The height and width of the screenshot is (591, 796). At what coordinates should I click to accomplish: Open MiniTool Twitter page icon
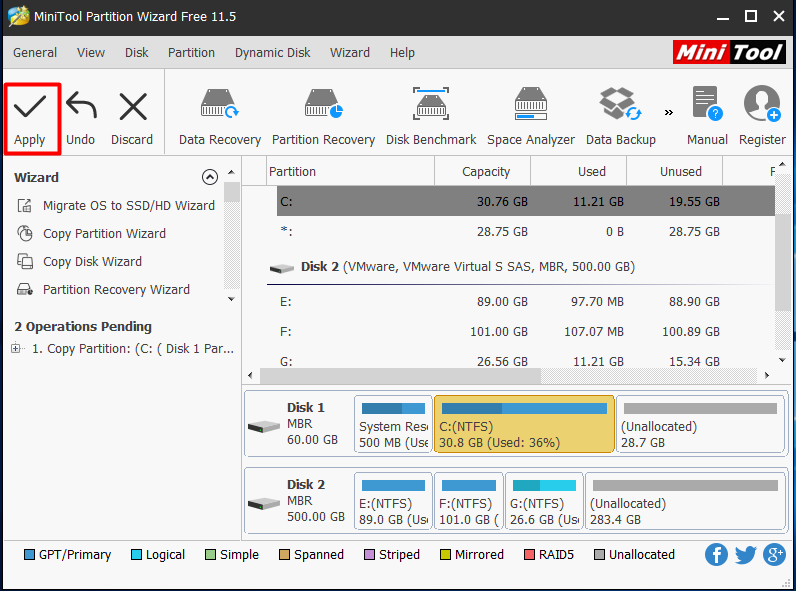click(x=745, y=554)
